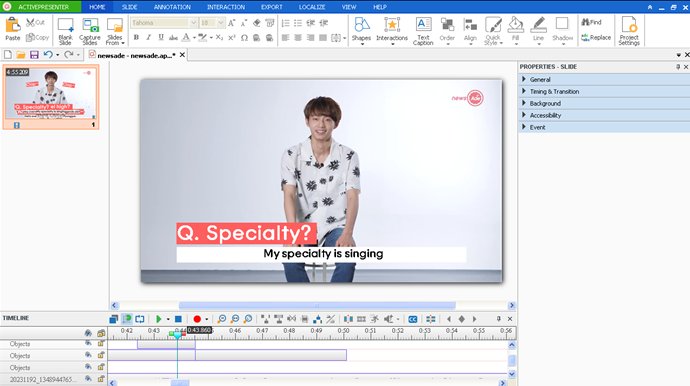Open the Tahoma font name dropdown
Screen dimensions: 690x386
tap(193, 23)
